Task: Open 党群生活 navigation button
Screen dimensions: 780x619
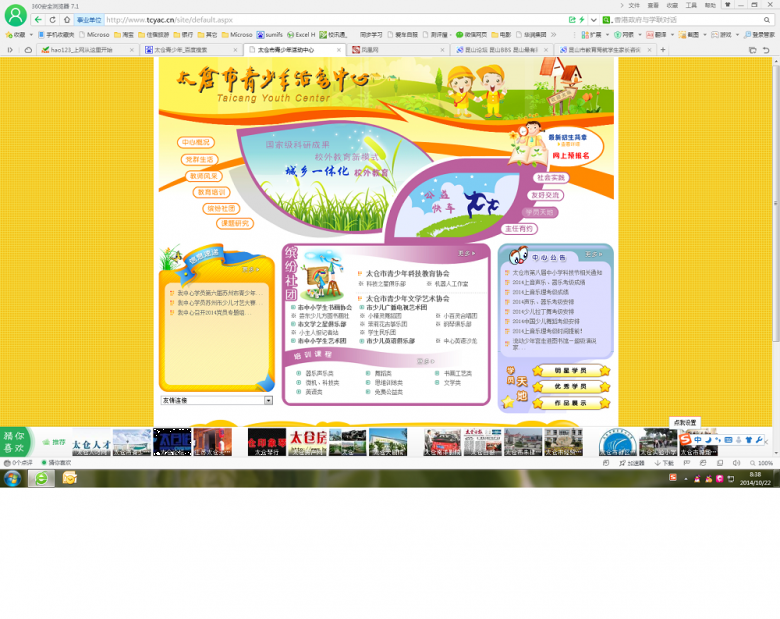Action: pos(199,160)
